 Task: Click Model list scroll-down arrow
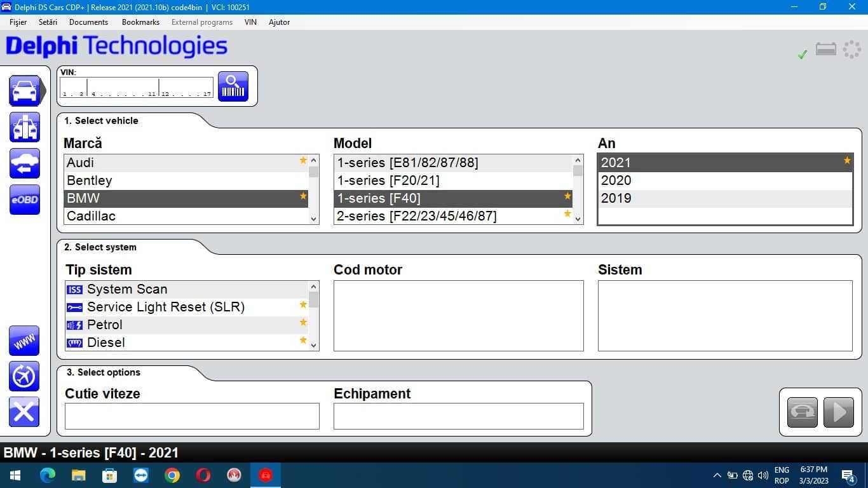click(x=578, y=219)
